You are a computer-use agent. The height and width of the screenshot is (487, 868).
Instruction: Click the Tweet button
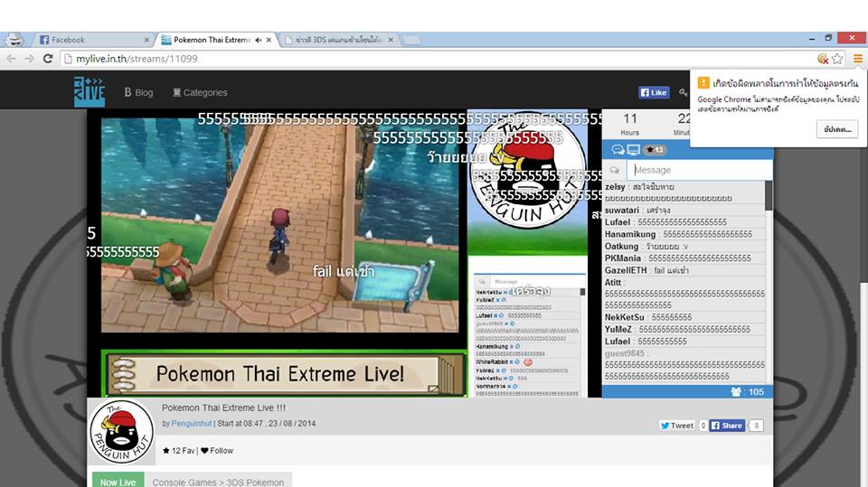[x=677, y=425]
